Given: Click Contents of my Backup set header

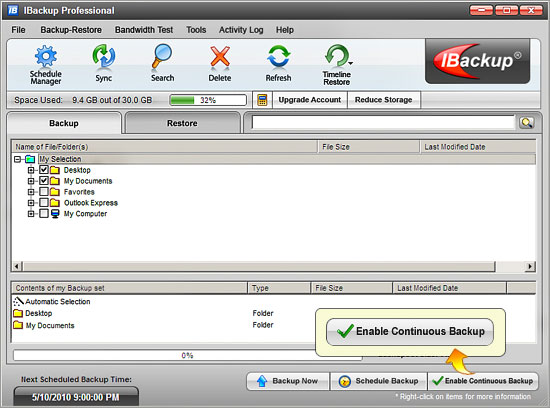Looking at the screenshot, I should 130,288.
